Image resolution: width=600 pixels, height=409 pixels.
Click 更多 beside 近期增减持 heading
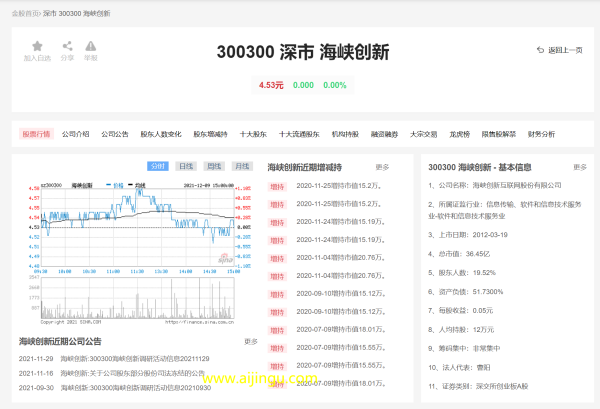pos(382,167)
